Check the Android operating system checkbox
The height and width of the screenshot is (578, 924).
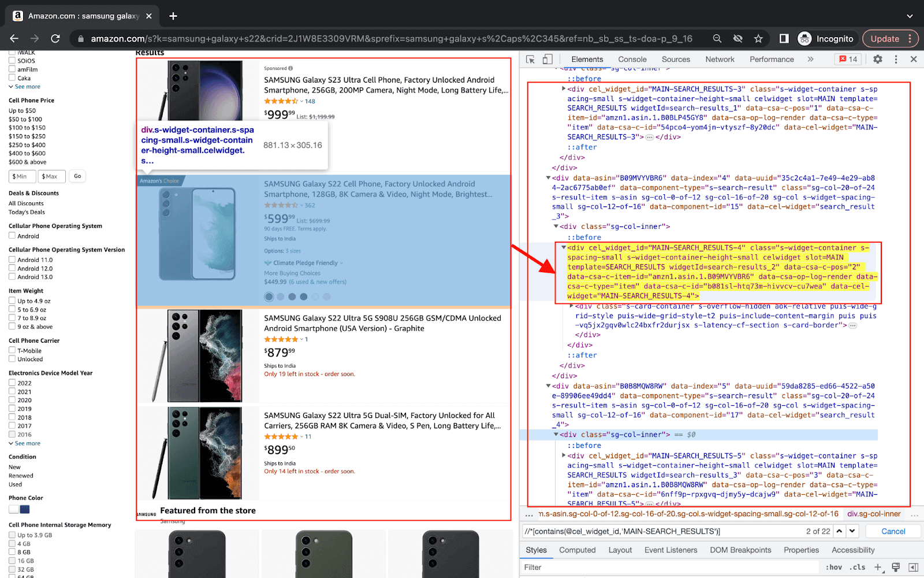(x=12, y=235)
